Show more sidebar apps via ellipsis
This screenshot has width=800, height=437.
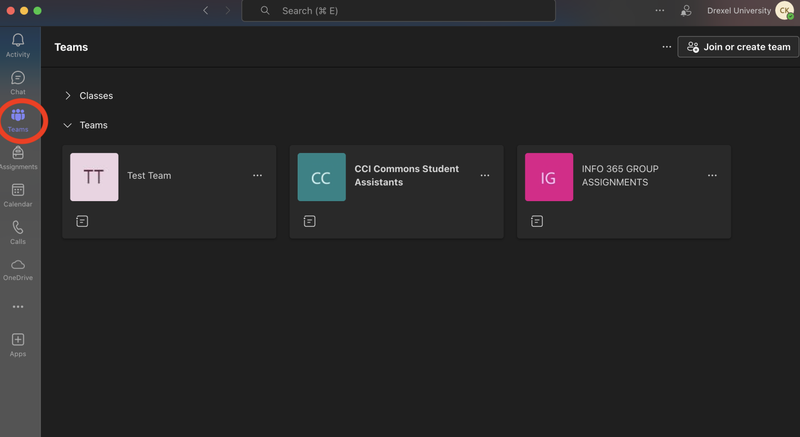pos(18,307)
